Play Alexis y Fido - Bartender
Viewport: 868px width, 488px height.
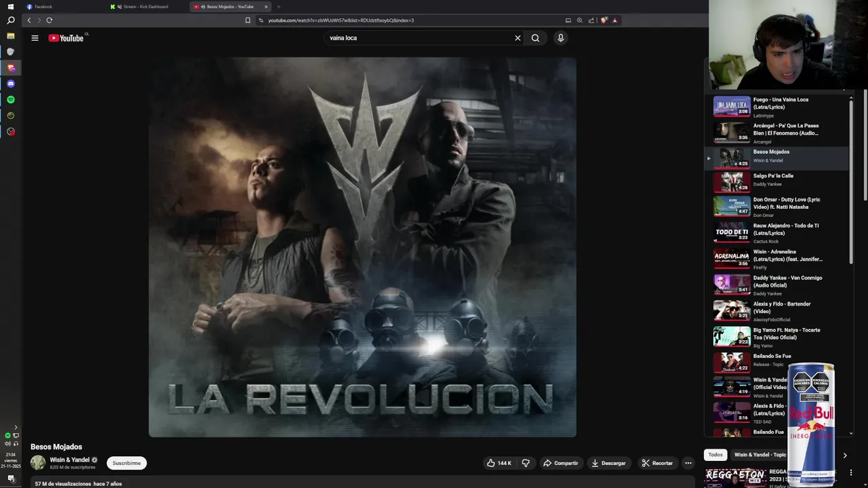[776, 312]
